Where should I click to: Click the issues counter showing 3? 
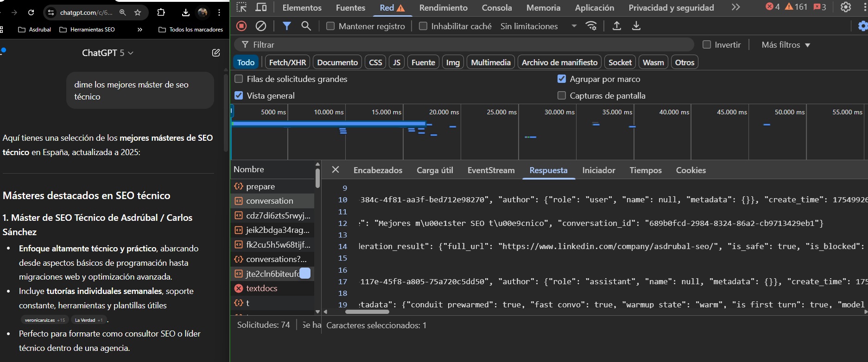820,7
